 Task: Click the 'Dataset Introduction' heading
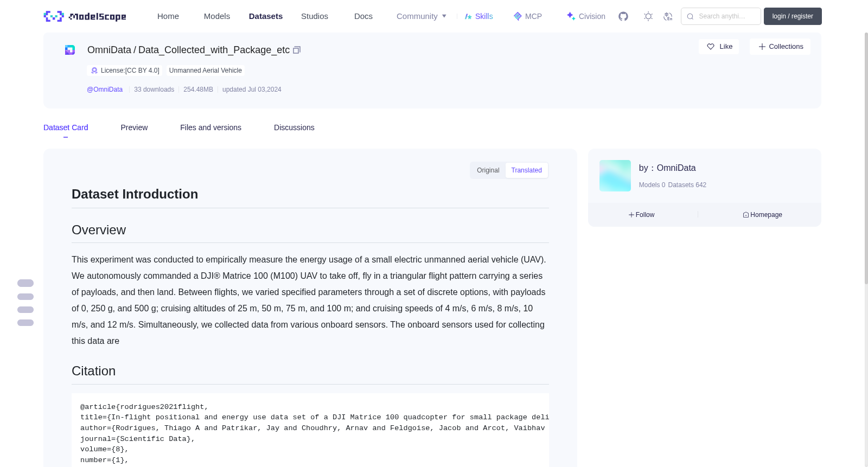pos(135,194)
